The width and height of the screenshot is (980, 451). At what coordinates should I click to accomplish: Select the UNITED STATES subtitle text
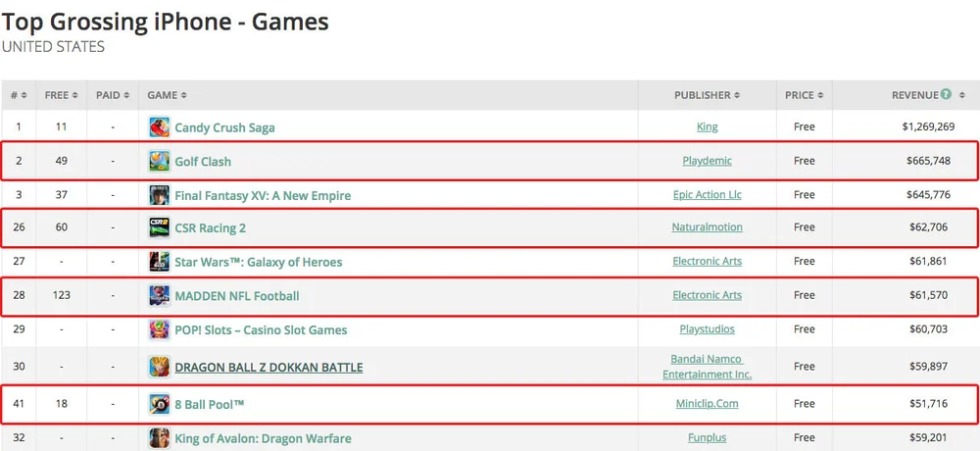[53, 47]
